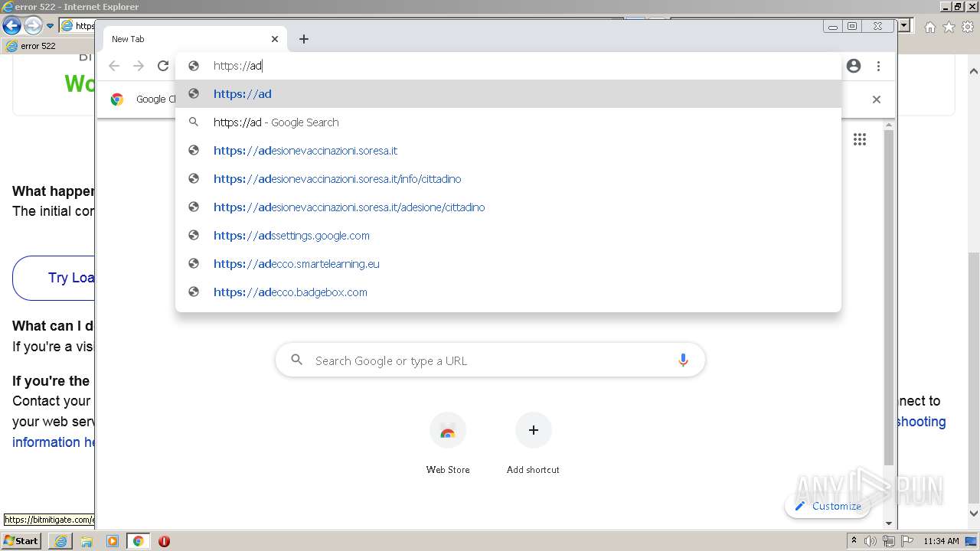Select the https://ad top suggestion
The width and height of the screenshot is (980, 551).
[x=508, y=94]
